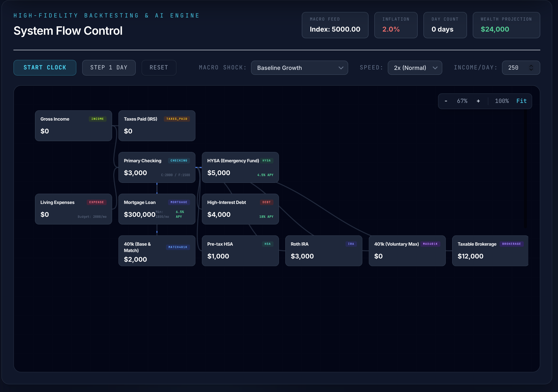Viewport: 558px width, 392px height.
Task: Open the Macro Shock Baseline Growth dropdown
Action: [299, 68]
